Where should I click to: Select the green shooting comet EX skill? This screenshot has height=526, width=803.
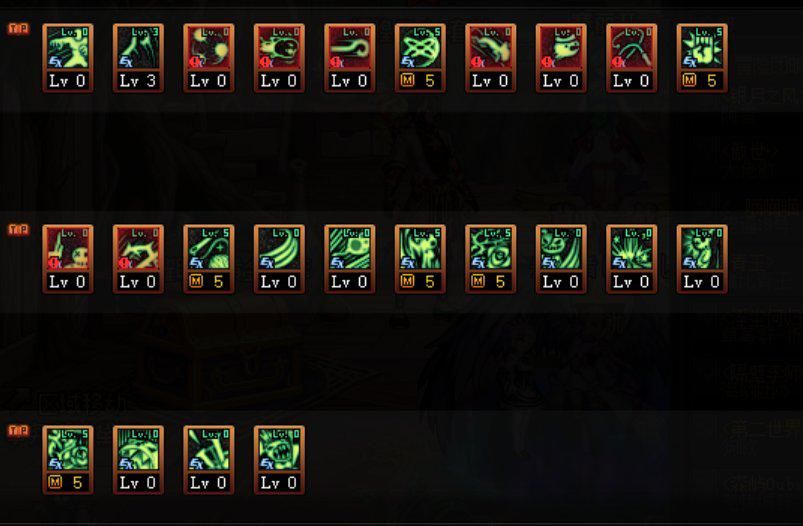click(209, 259)
